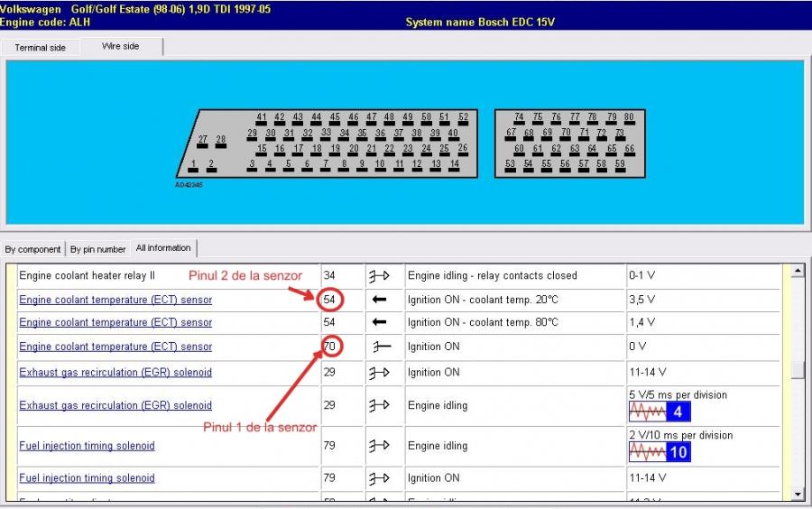This screenshot has height=509, width=812.
Task: Select pin 27 in the connector diagram
Action: (202, 141)
